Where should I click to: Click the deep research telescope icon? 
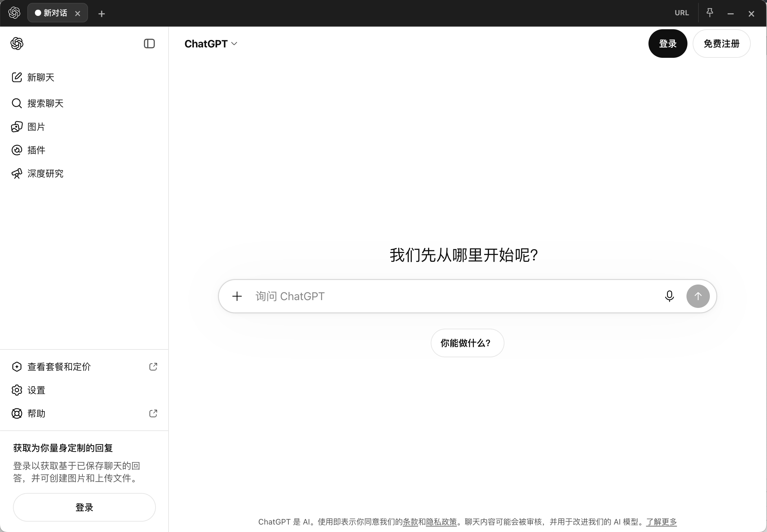17,173
